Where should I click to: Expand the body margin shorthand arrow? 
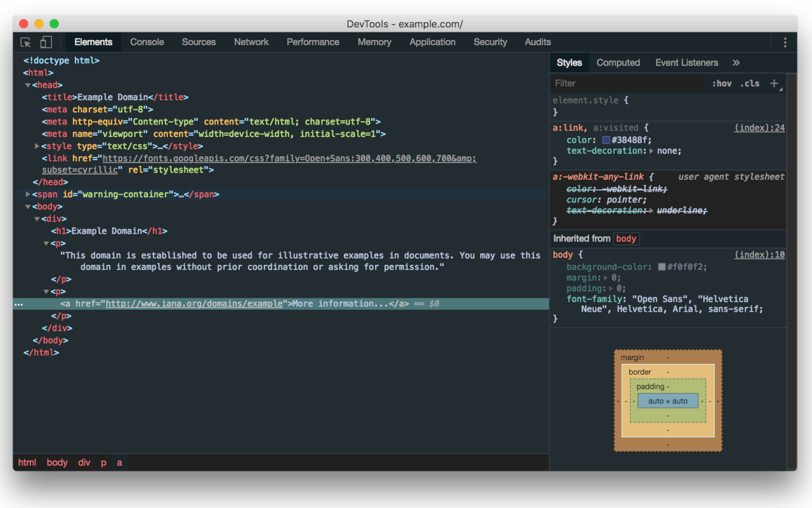[x=606, y=278]
